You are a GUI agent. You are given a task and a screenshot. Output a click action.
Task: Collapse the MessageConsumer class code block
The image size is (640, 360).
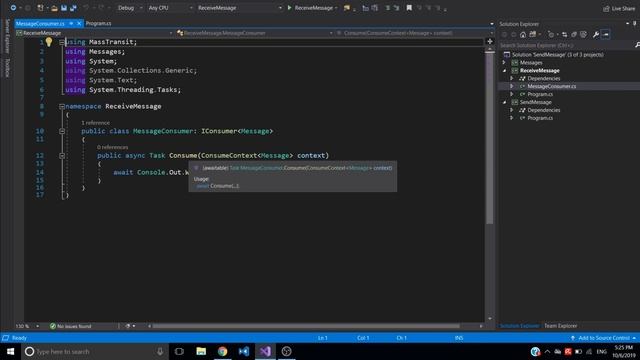[62, 131]
